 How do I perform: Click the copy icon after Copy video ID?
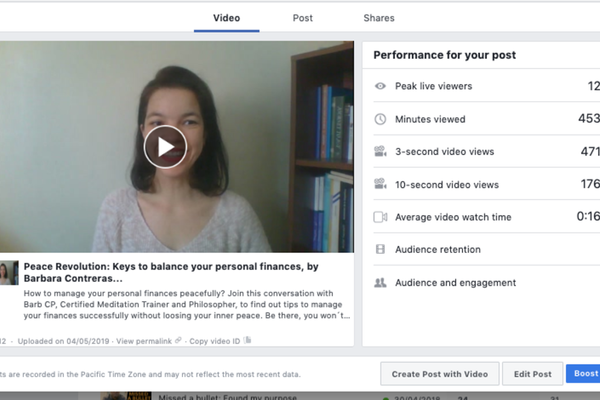(248, 340)
